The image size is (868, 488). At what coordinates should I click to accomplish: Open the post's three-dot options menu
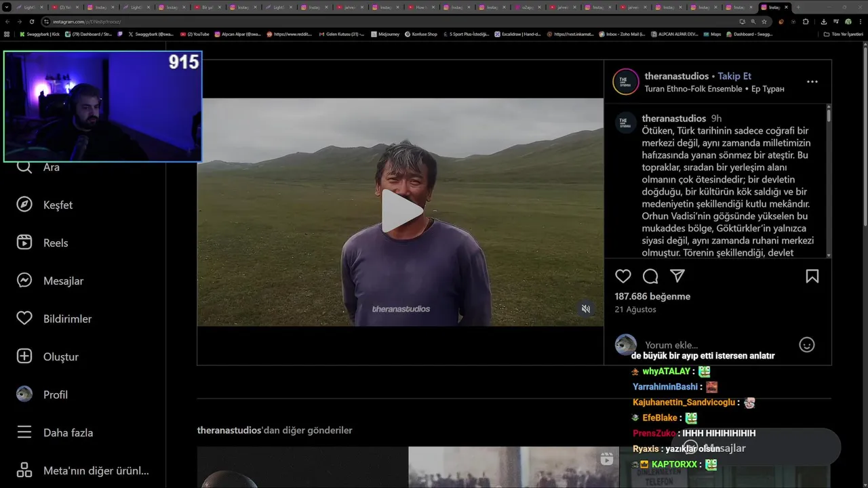tap(812, 81)
